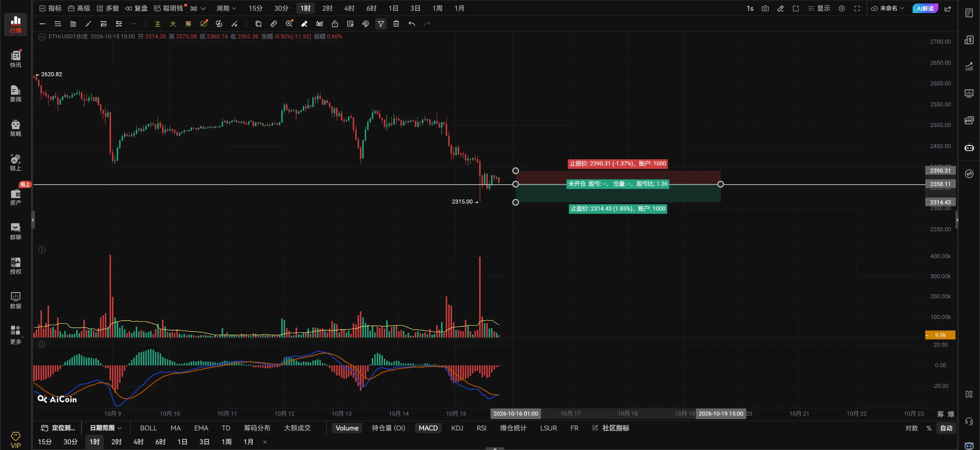
Task: Select the magnifier zoom-in tool
Action: [289, 24]
